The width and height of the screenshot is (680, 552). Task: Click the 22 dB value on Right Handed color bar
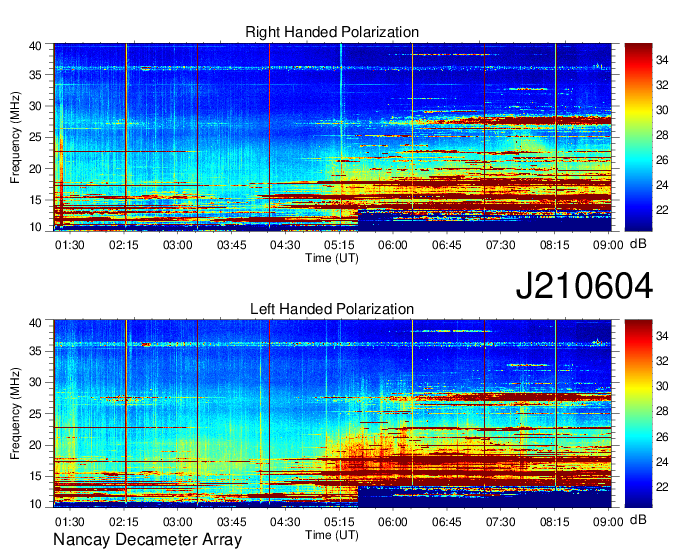[x=662, y=210]
